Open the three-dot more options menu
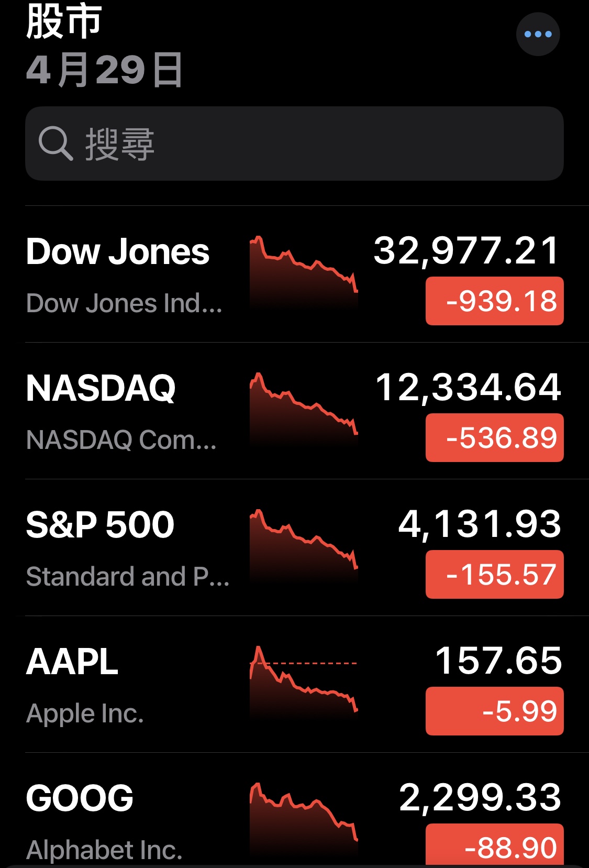This screenshot has height=868, width=589. (538, 34)
